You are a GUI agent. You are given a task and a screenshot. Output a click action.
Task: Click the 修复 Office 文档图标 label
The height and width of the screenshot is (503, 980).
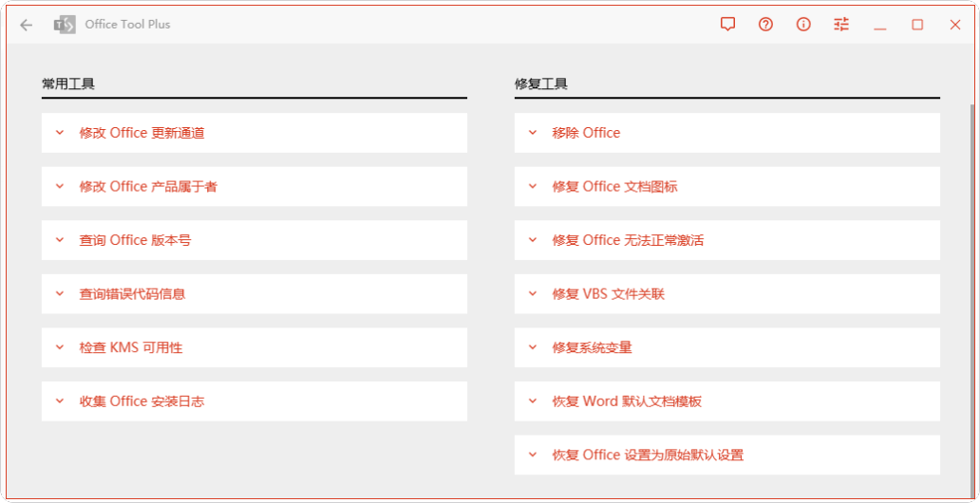(615, 187)
